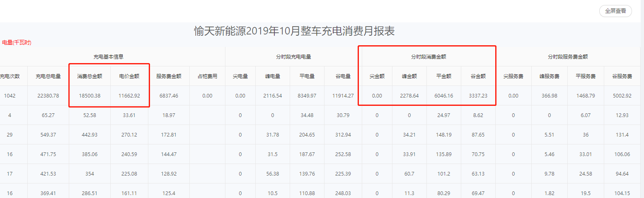Click the 全屏查看 fullscreen view button
The height and width of the screenshot is (198, 644).
615,11
